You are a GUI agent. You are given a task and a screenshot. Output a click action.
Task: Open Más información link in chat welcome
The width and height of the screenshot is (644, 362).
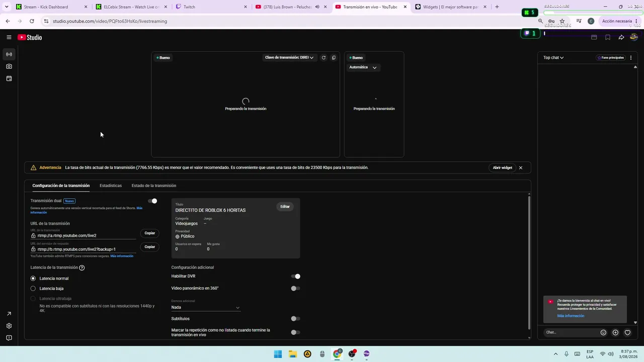(571, 316)
